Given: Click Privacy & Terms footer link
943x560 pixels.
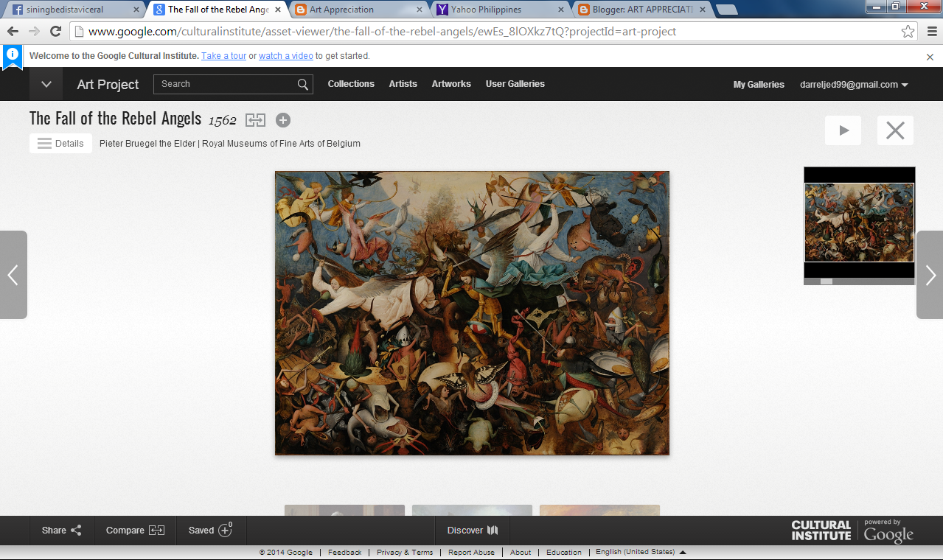Looking at the screenshot, I should click(405, 552).
